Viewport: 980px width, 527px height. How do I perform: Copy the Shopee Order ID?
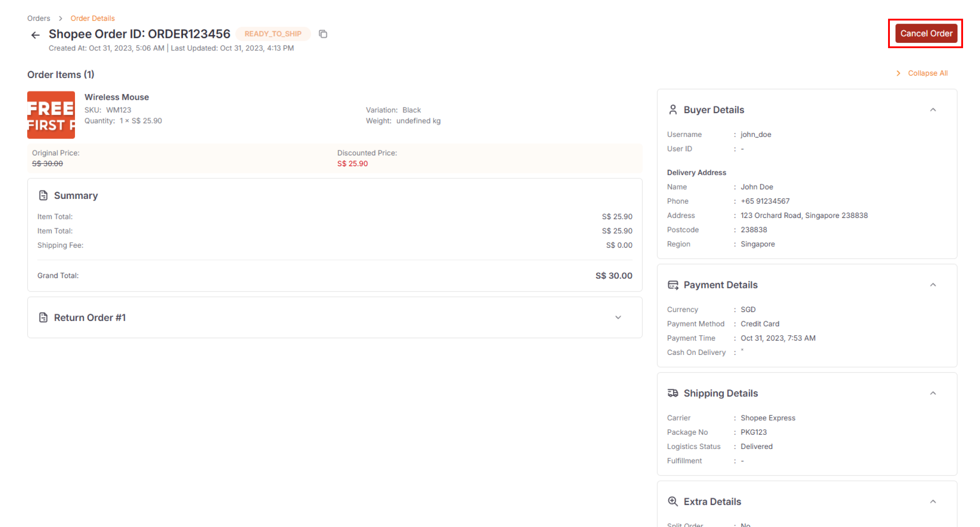pos(323,34)
